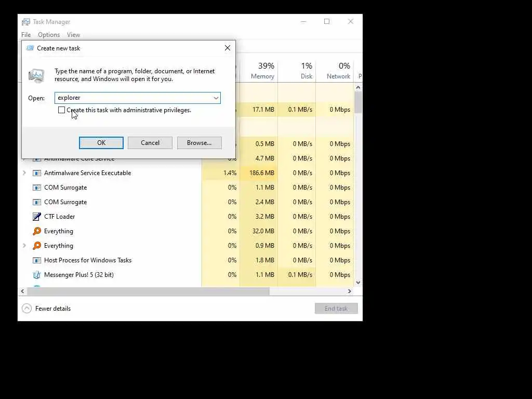Click Host Process for Windows Tasks icon

tap(37, 260)
